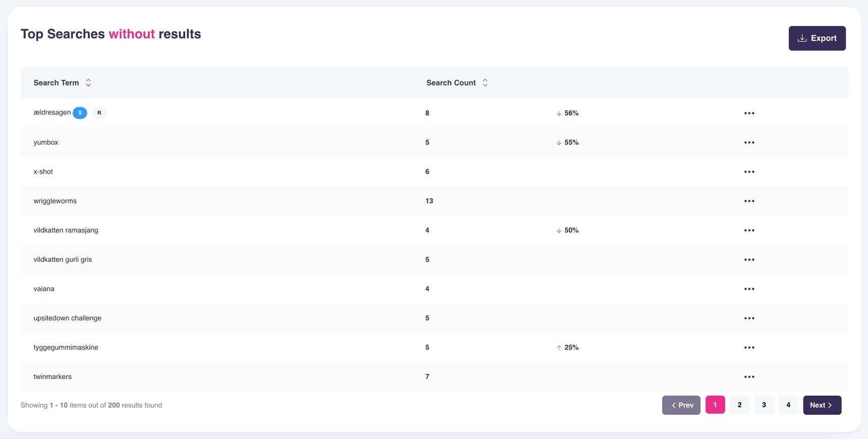Open actions menu for tyggegummimaskine
868x439 pixels.
pos(749,347)
